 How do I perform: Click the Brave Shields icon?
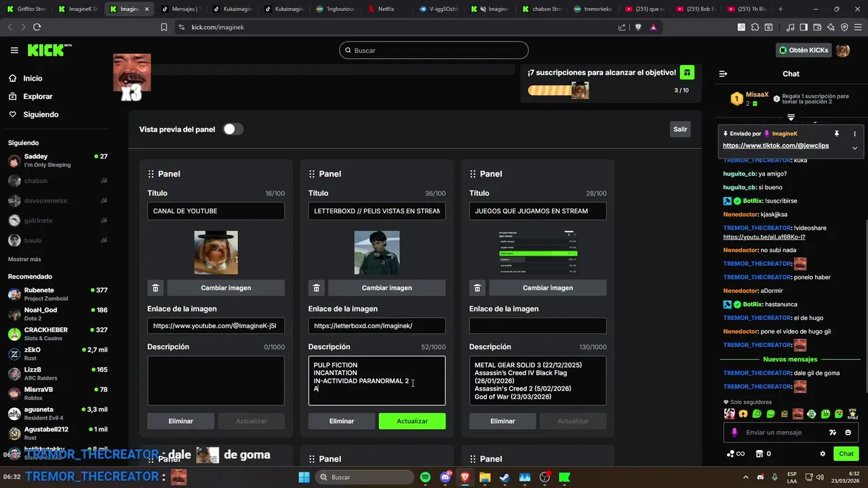click(638, 27)
